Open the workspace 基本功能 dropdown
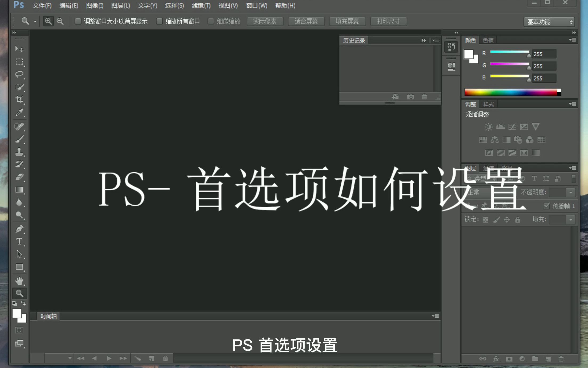This screenshot has height=368, width=588. pyautogui.click(x=549, y=22)
